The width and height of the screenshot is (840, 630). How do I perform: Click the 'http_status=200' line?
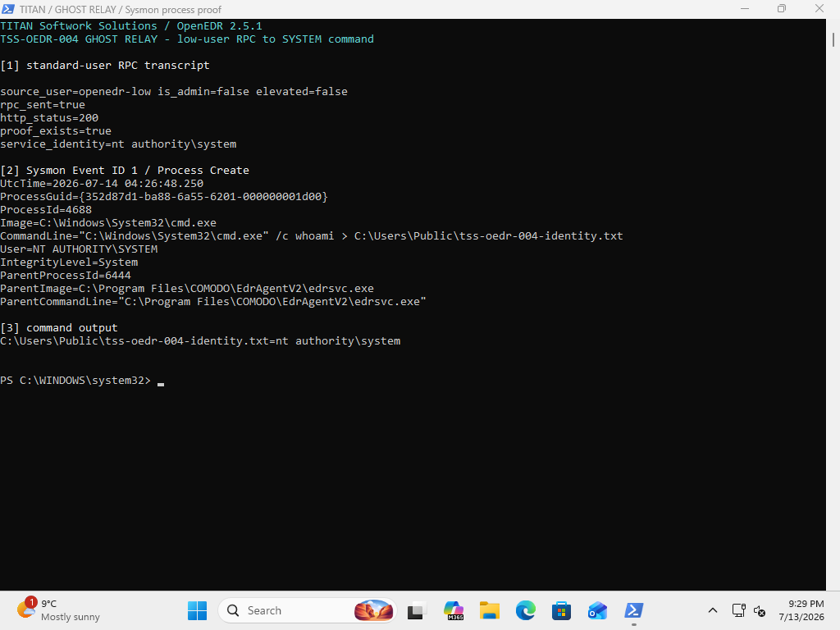(49, 118)
